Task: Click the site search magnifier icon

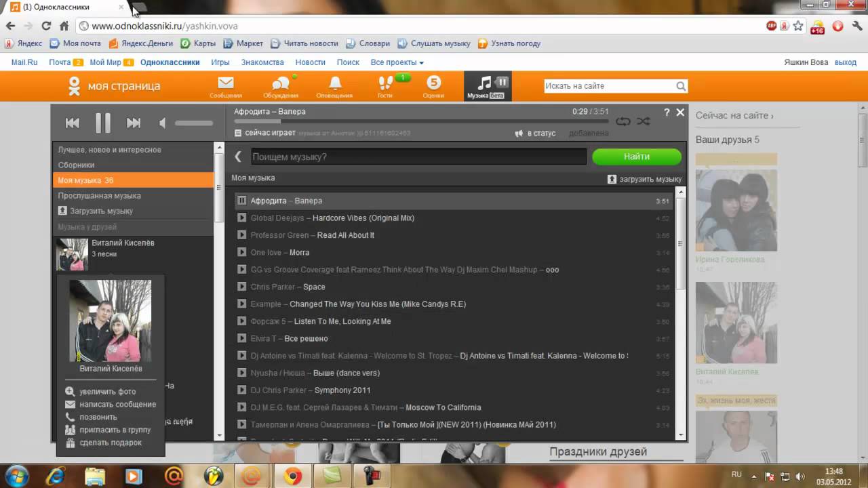Action: pos(681,86)
